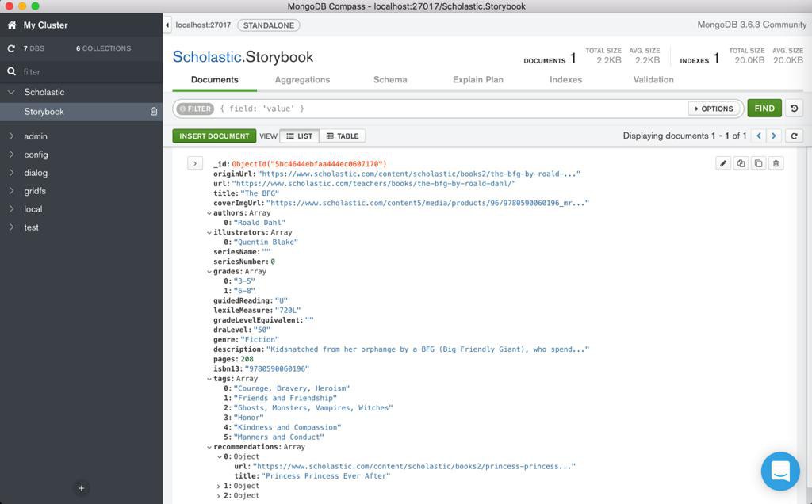Collapse the recommendations array
This screenshot has height=504, width=812.
point(209,447)
